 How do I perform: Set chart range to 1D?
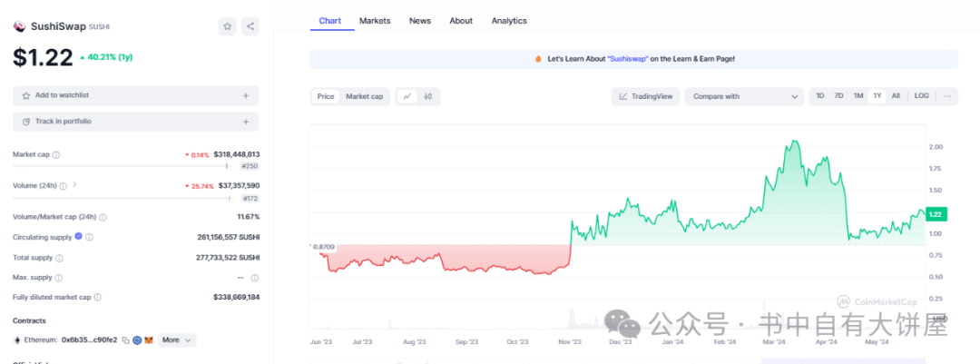(x=820, y=95)
